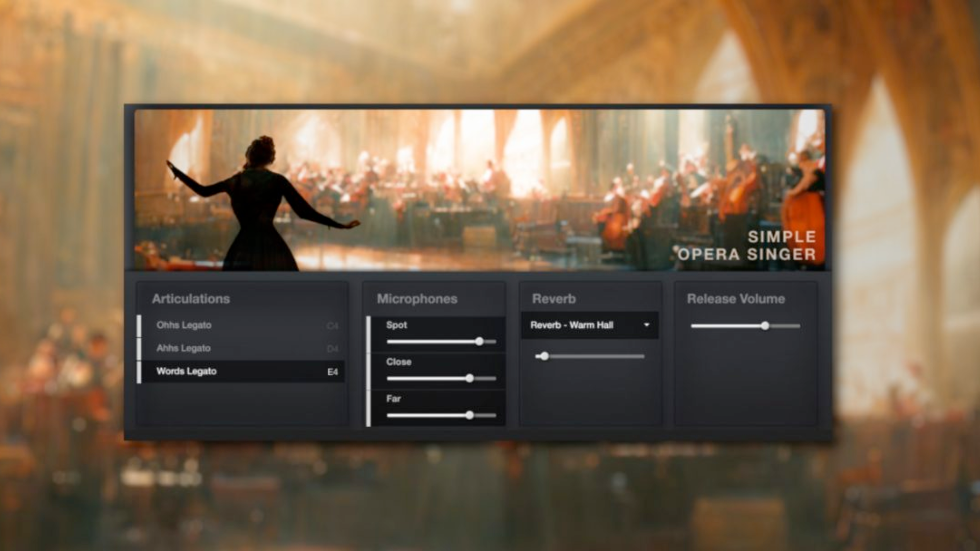Toggle the Close microphone on/off bar
The image size is (980, 551).
[x=369, y=371]
